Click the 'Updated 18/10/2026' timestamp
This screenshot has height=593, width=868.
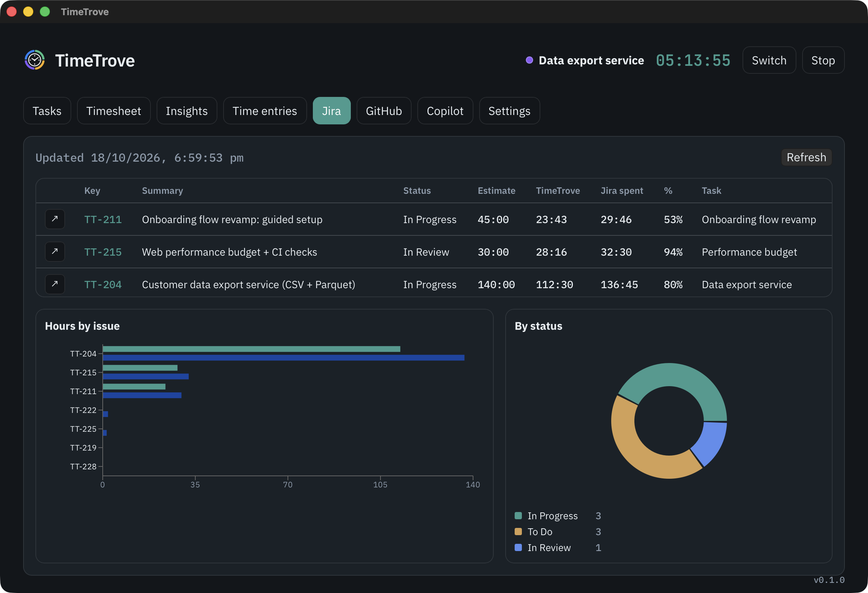[139, 158]
